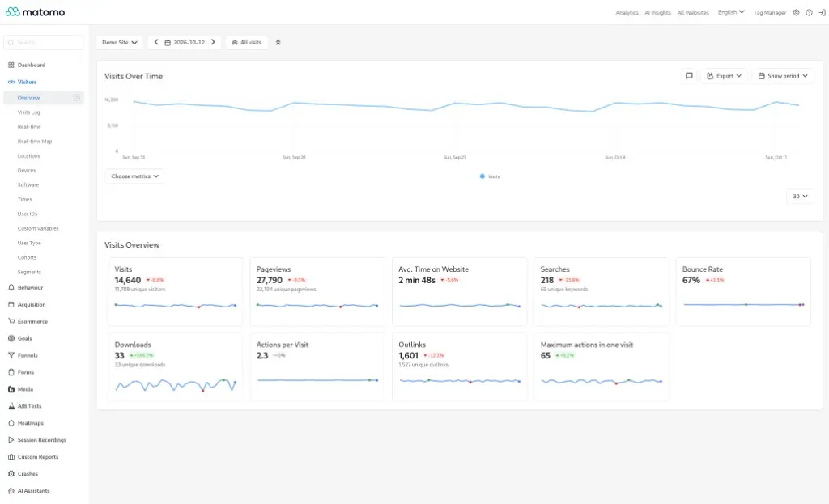This screenshot has width=829, height=504.
Task: Open Software submenu item
Action: click(28, 185)
